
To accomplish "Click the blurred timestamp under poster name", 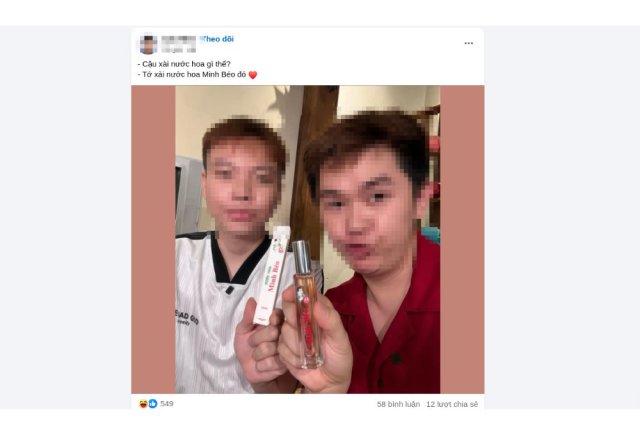I will [178, 50].
